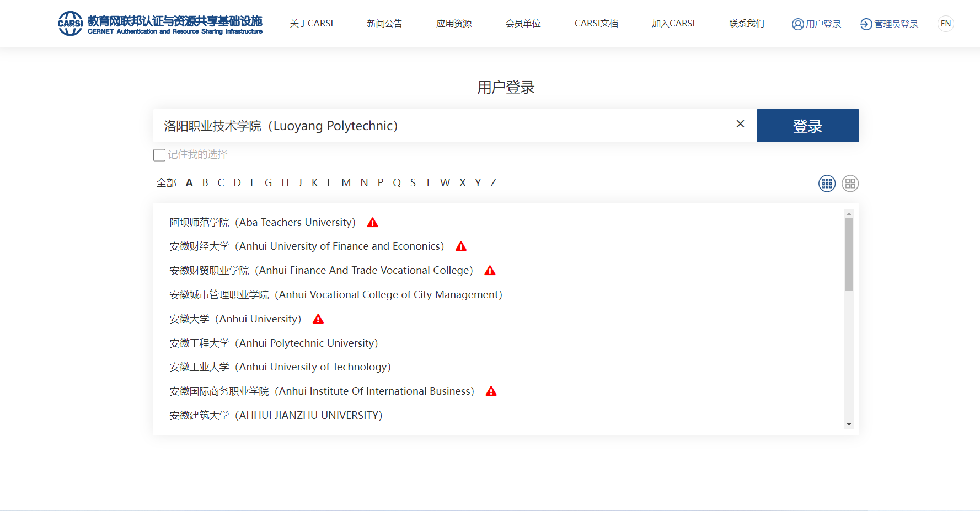Click the school name search field

coord(441,126)
